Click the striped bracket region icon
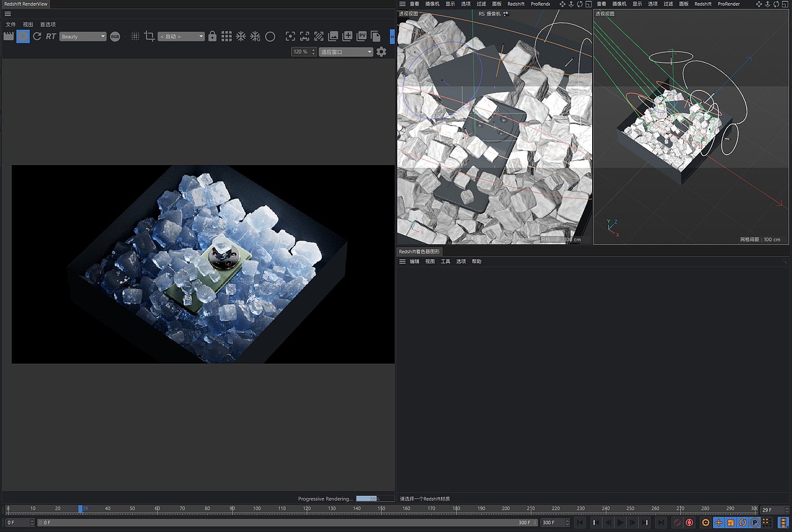Viewport: 792px width, 532px height. tap(319, 36)
